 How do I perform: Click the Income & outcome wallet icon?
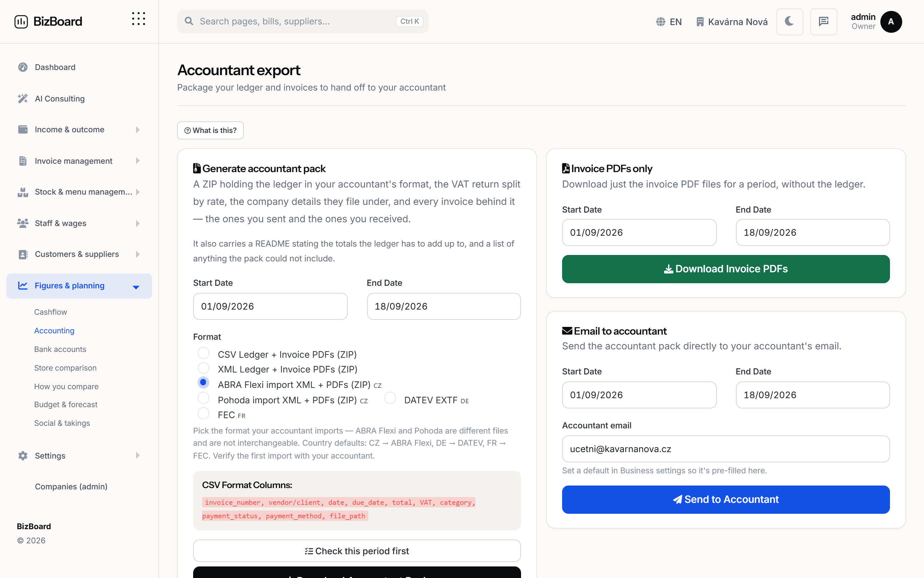[23, 130]
